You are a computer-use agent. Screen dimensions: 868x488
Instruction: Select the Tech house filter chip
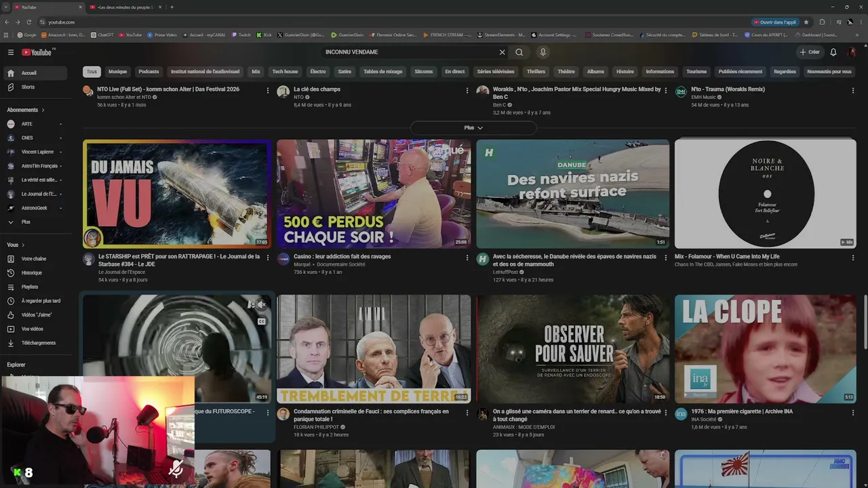click(285, 71)
